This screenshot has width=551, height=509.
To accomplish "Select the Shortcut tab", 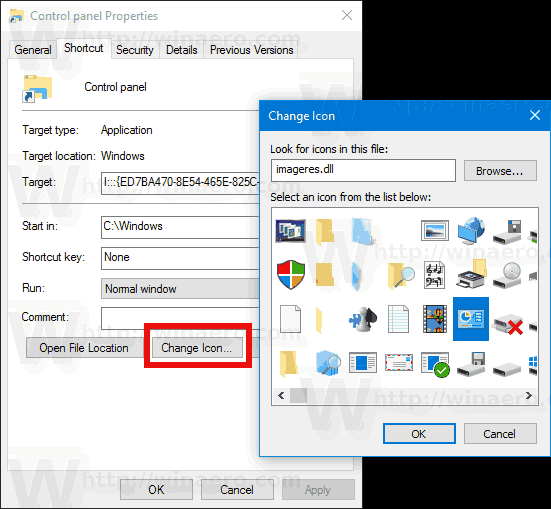I will tap(84, 48).
